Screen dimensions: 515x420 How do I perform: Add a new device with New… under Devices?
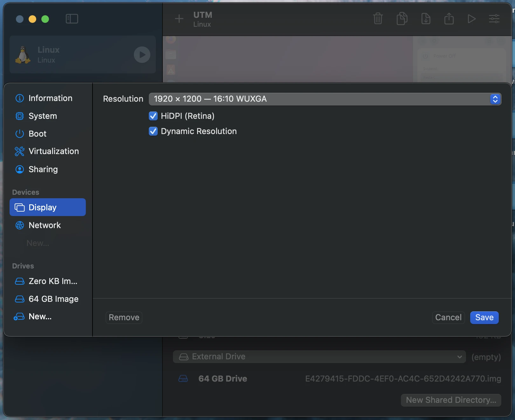tap(38, 243)
